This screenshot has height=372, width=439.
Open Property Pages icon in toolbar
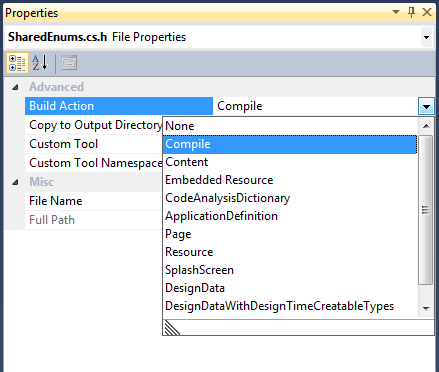(x=69, y=63)
